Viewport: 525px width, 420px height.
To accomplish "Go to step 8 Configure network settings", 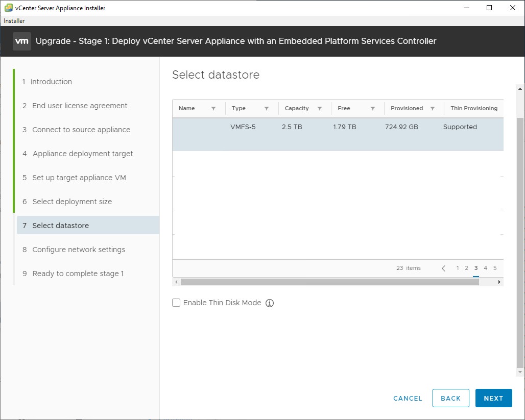I will coord(74,250).
